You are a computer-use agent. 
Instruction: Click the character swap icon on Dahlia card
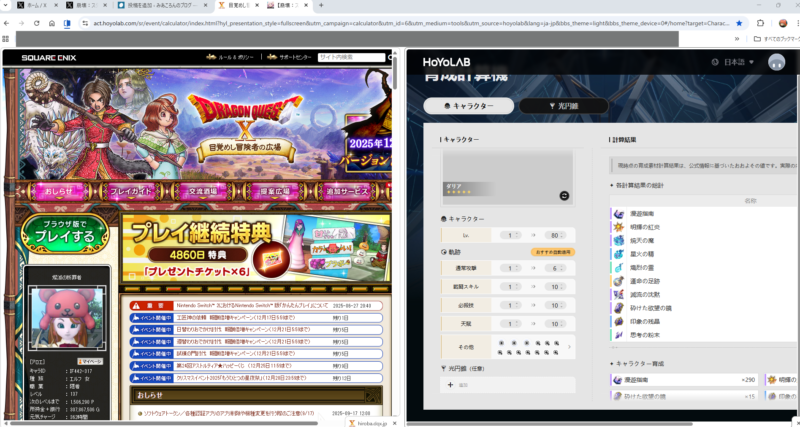[565, 195]
